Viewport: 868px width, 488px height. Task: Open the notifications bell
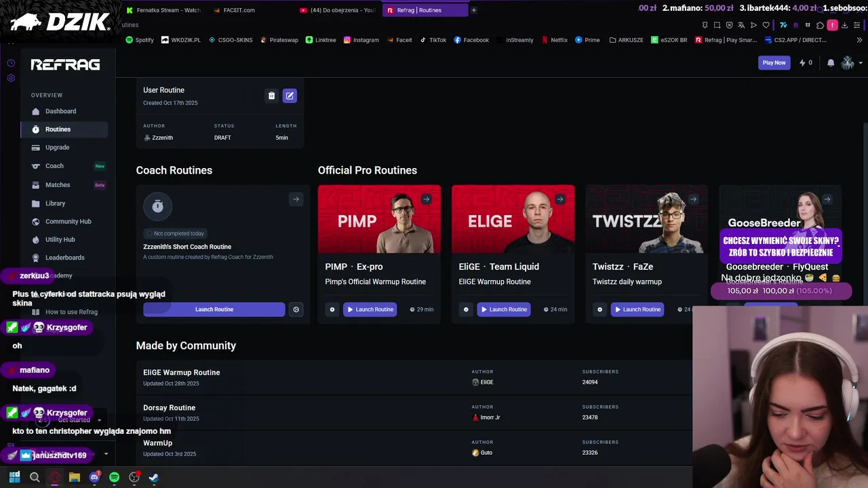click(x=831, y=62)
